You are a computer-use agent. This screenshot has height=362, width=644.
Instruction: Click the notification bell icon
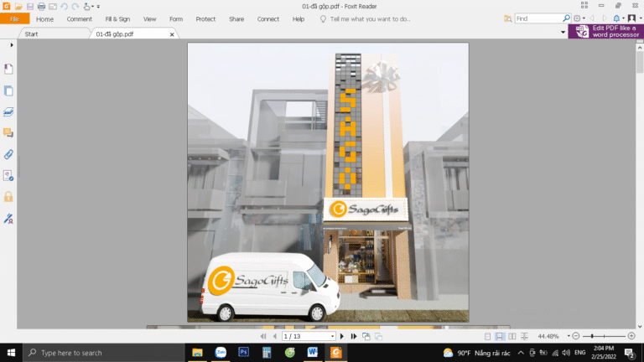pyautogui.click(x=616, y=18)
